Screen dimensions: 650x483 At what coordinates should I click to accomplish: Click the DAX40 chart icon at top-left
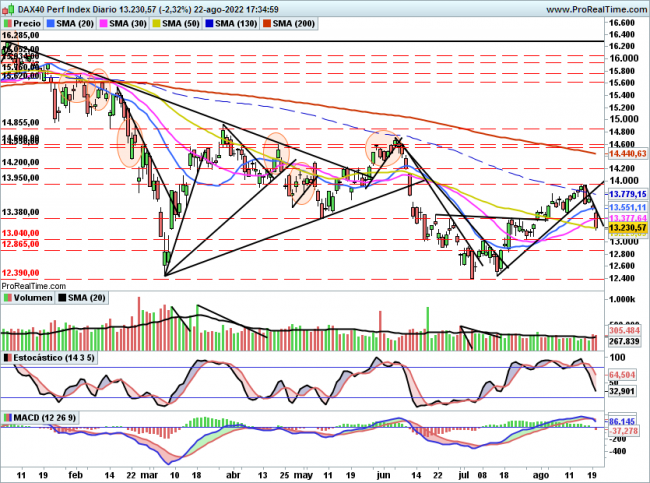(x=7, y=7)
